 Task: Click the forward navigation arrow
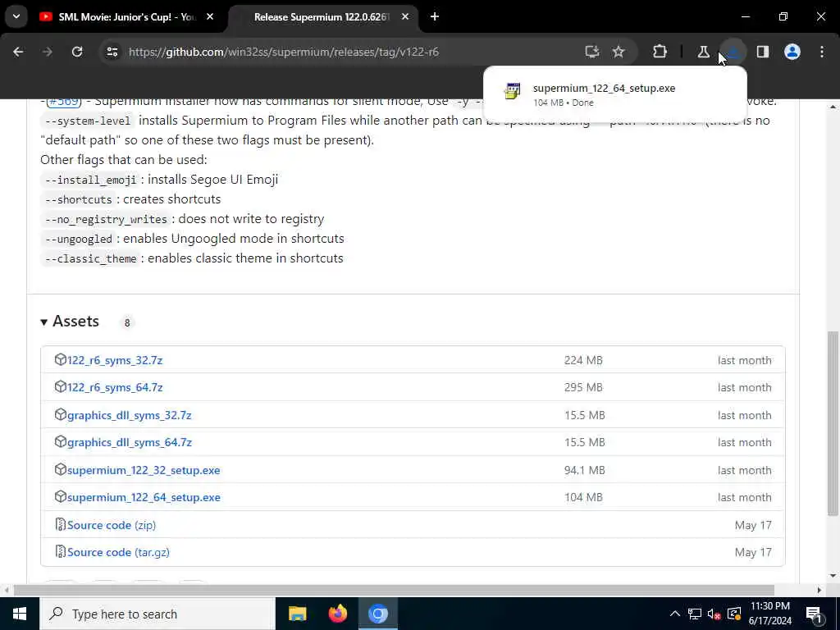coord(47,52)
